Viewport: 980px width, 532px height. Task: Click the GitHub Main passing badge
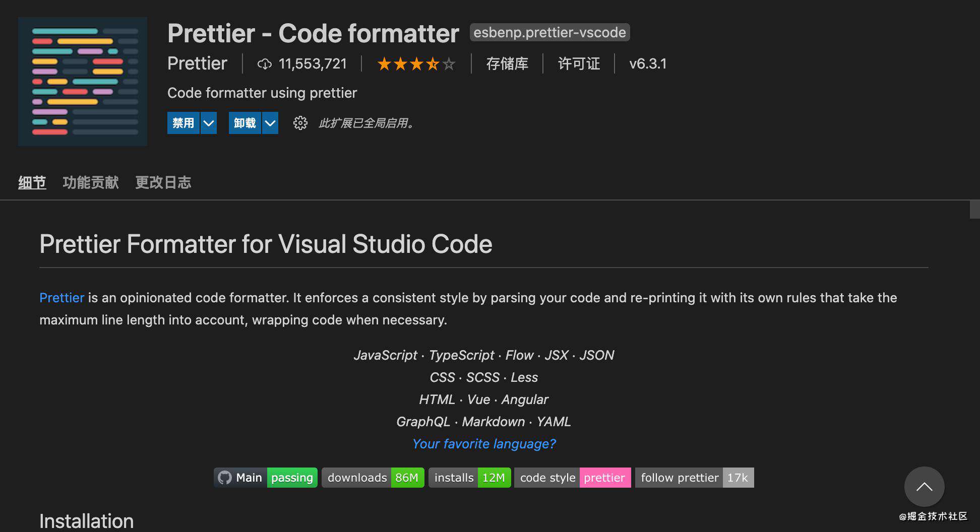(x=266, y=478)
